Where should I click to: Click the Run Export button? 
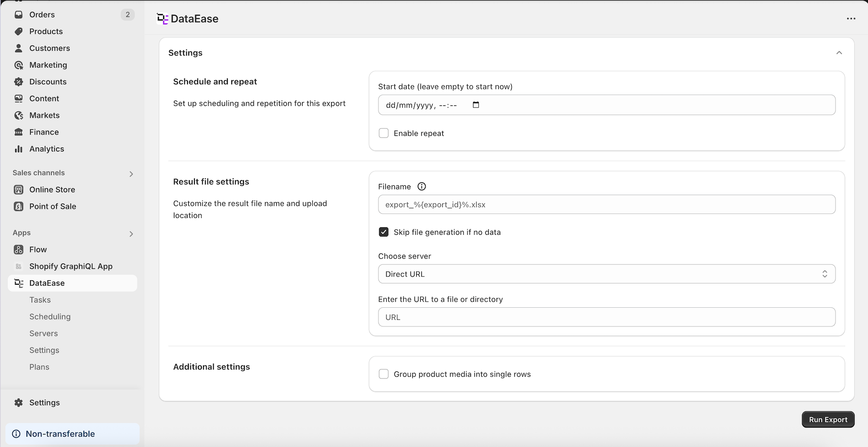tap(828, 420)
